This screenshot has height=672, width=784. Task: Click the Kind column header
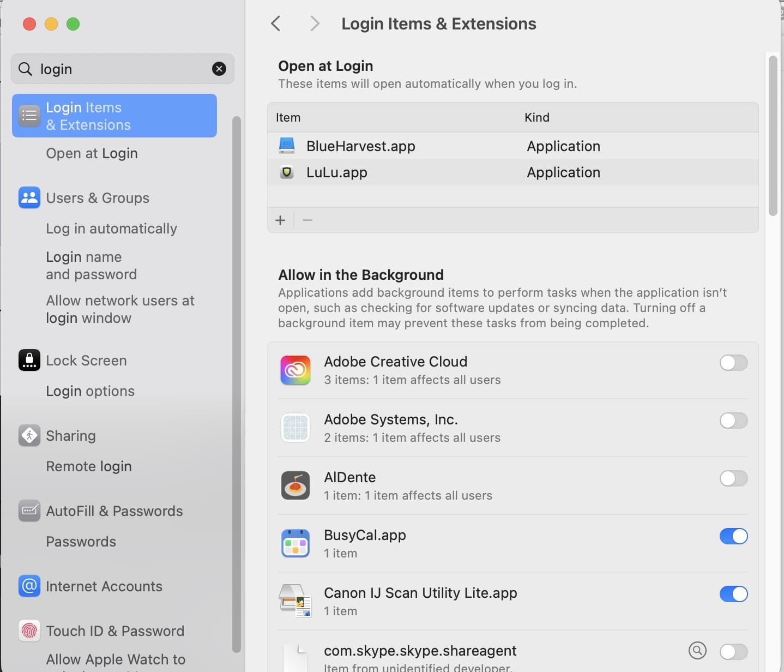click(537, 117)
